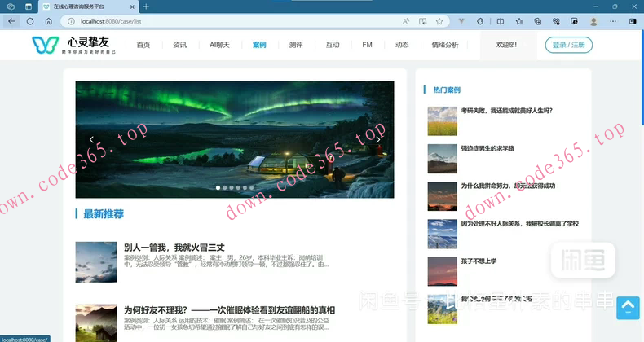Open hot case 强迫症男生的求学路
This screenshot has width=644, height=342.
point(487,148)
